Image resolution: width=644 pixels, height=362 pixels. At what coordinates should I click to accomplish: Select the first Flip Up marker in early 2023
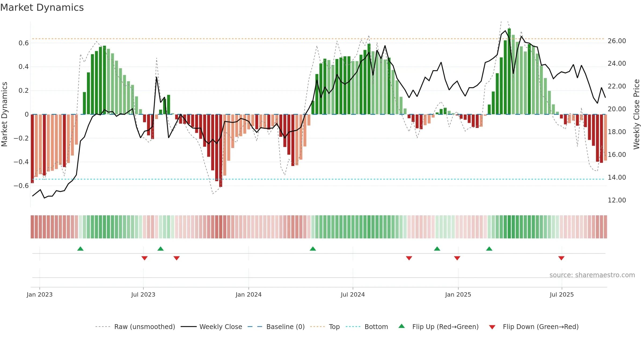[80, 249]
